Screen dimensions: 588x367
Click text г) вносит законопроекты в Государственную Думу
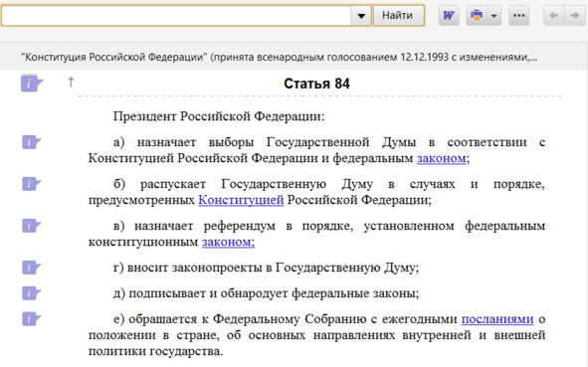266,268
